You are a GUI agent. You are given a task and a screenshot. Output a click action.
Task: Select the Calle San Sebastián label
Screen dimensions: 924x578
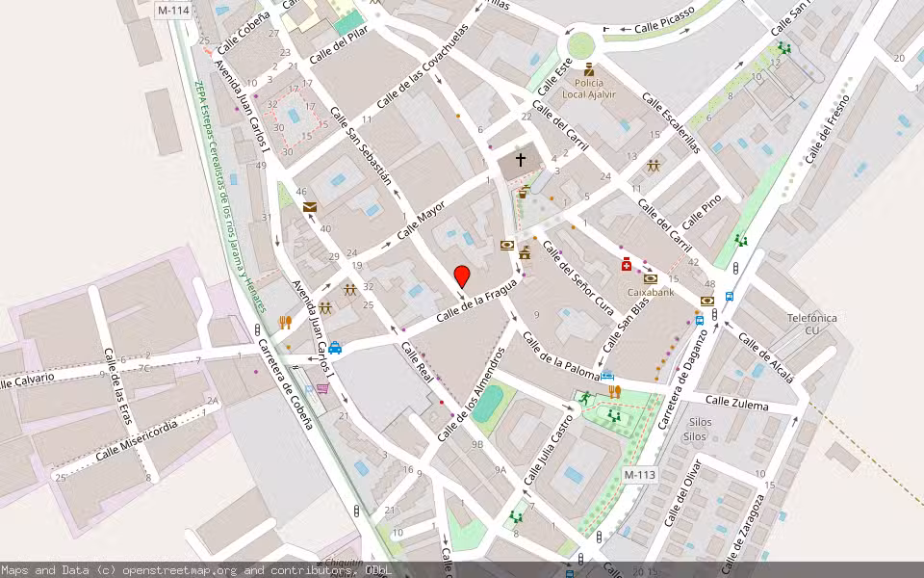click(x=361, y=145)
